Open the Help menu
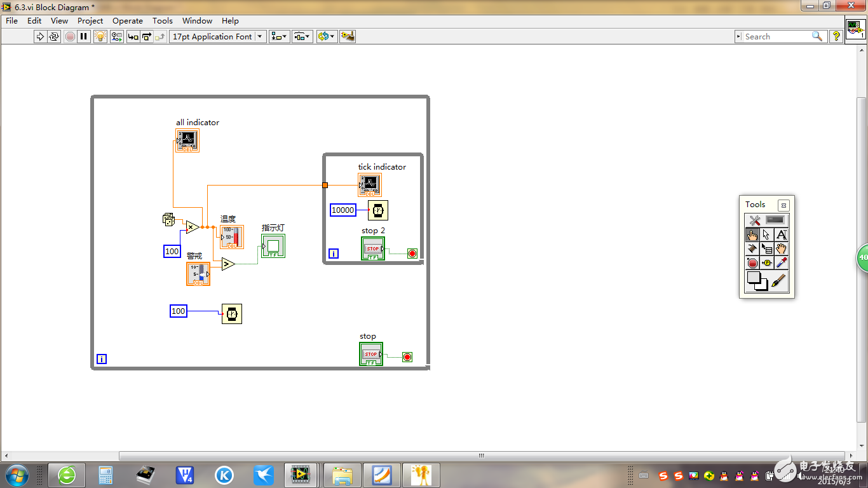This screenshot has width=868, height=488. tap(231, 21)
